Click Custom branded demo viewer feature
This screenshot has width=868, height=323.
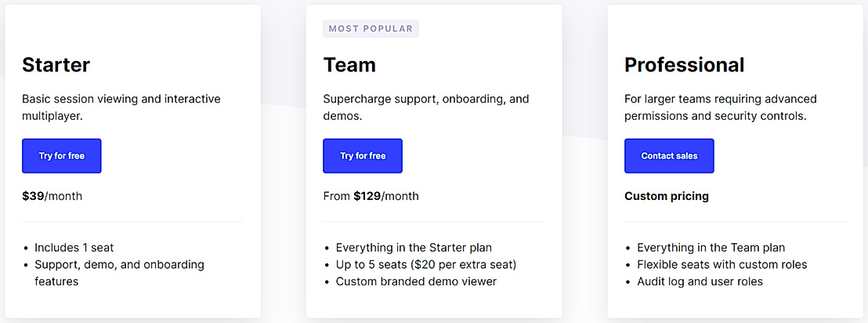pos(416,281)
